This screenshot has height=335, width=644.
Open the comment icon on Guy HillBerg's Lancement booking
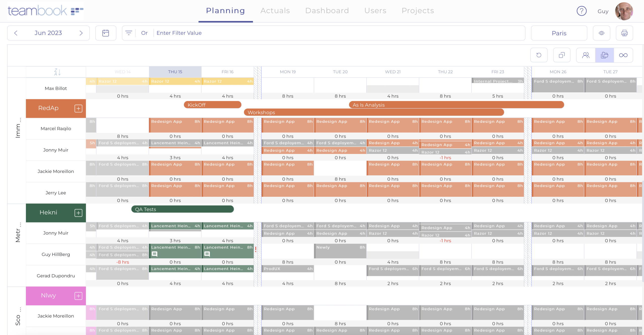pos(155,254)
